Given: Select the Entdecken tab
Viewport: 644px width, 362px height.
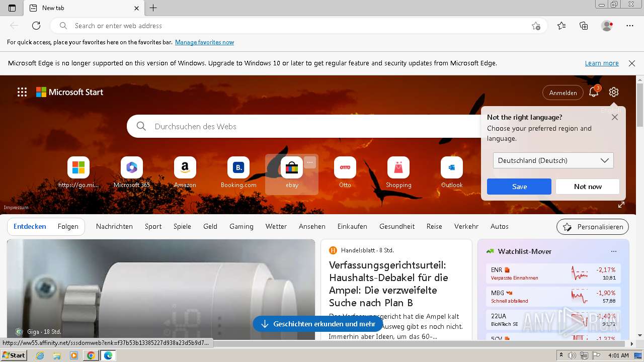Looking at the screenshot, I should pyautogui.click(x=30, y=226).
